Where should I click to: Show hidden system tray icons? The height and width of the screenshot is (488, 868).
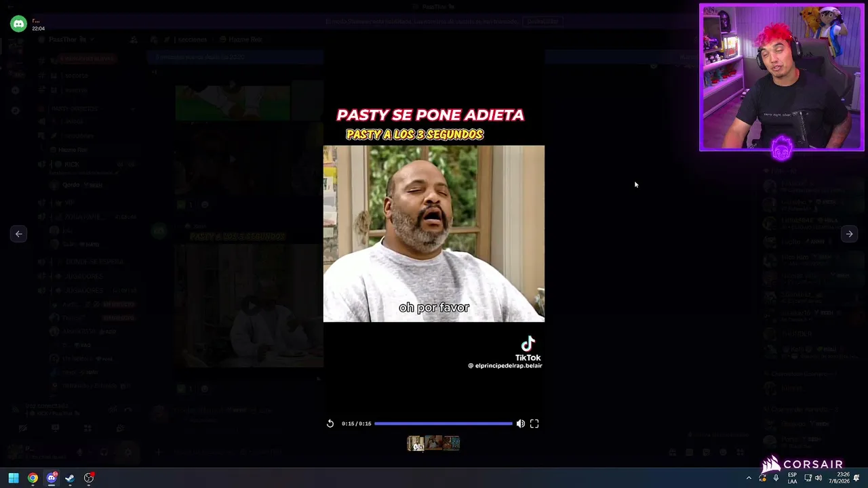click(749, 479)
